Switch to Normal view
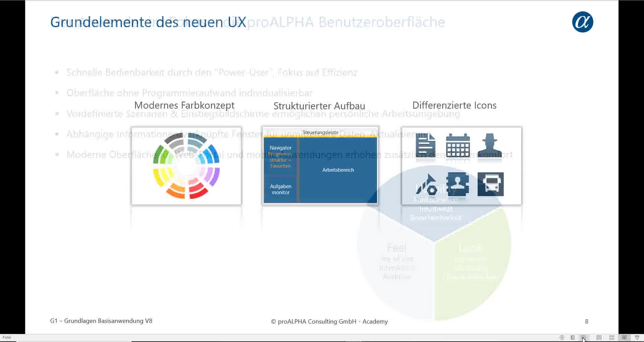This screenshot has height=342, width=644. (599, 338)
